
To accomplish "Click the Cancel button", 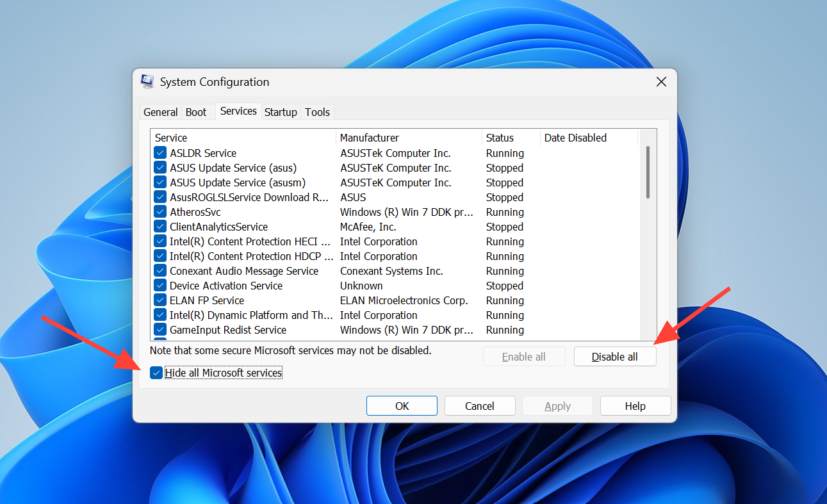I will pyautogui.click(x=480, y=406).
